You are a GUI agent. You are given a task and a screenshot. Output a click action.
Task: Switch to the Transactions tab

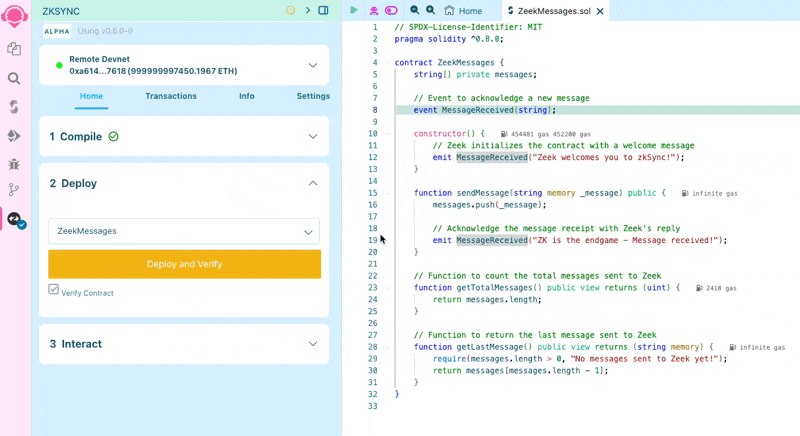(171, 96)
